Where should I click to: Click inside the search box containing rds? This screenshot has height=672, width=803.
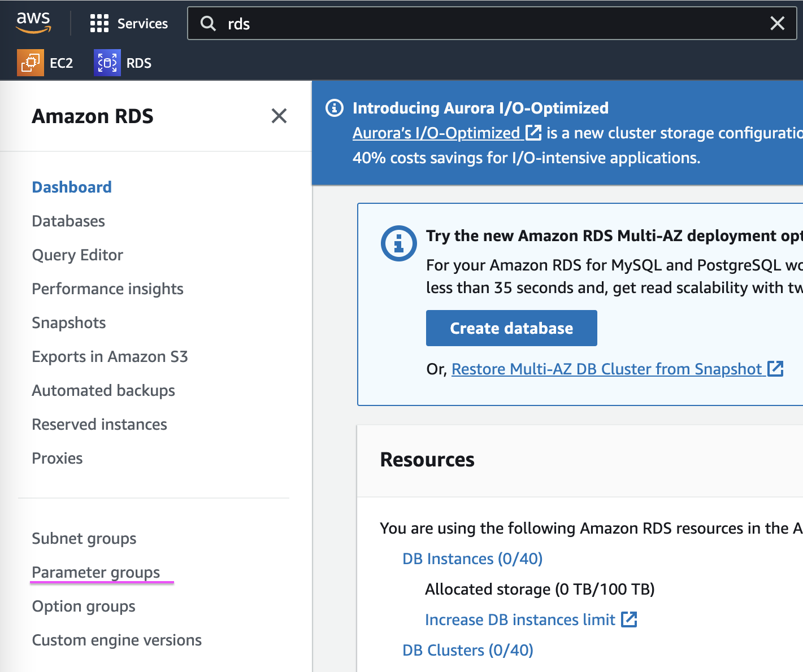point(492,23)
